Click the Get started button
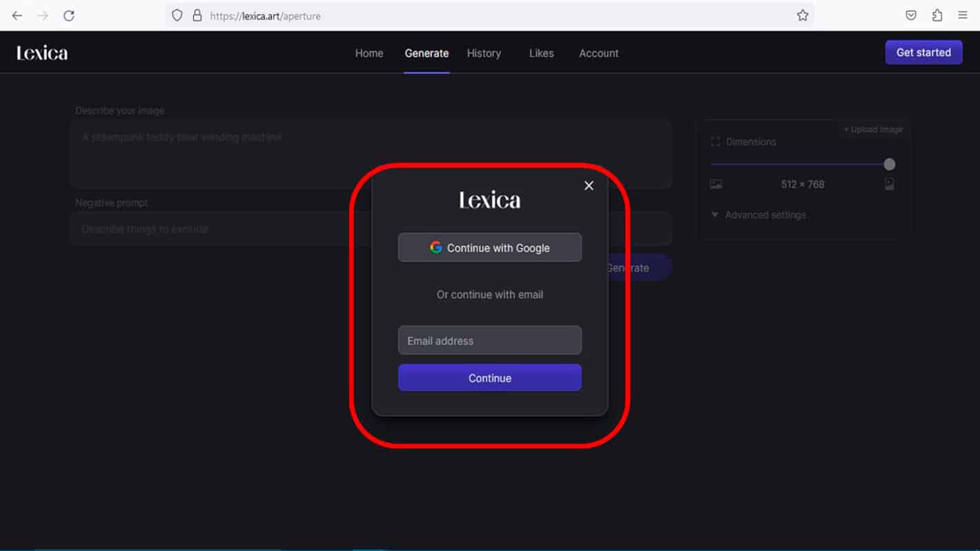 923,52
